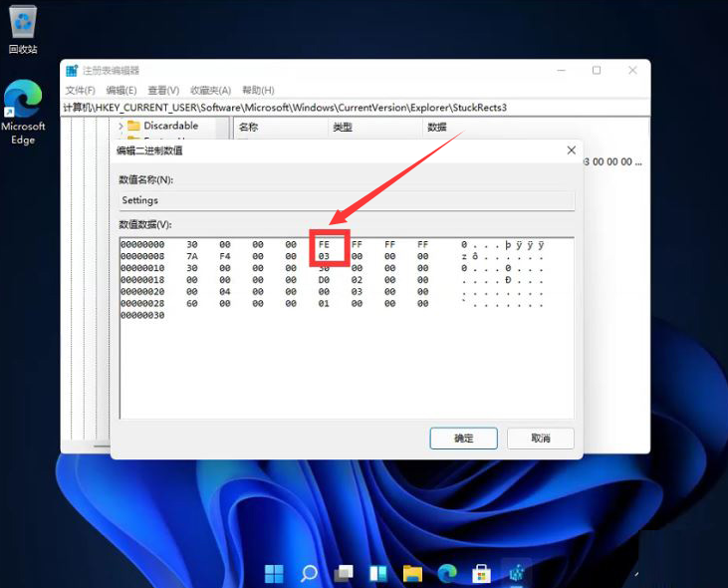Click the Registry Editor title bar icon
728x588 pixels.
(x=72, y=71)
